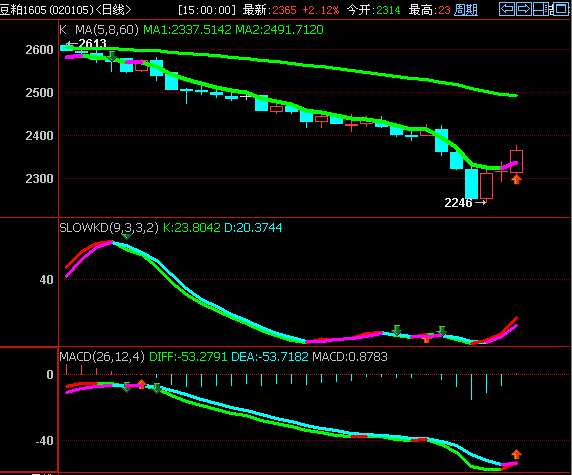Click the orange up arrow at MACD left

click(x=142, y=384)
